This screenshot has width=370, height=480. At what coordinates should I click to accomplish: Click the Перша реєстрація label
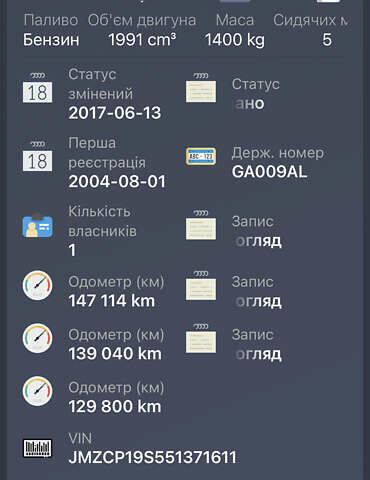[107, 153]
